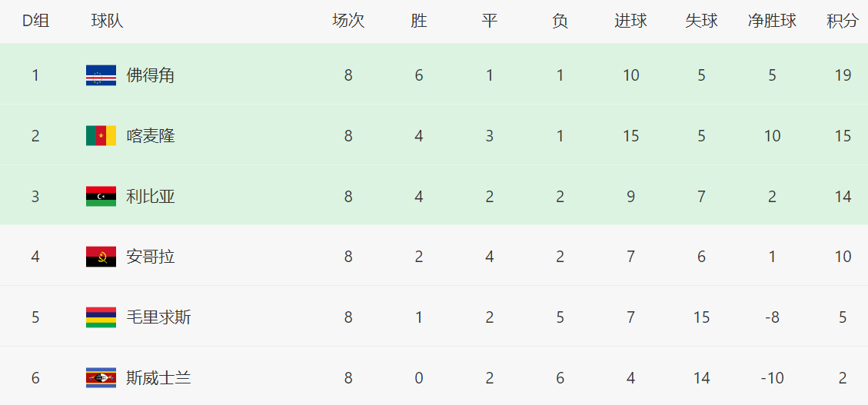868x405 pixels.
Task: Select the 利比亚 team name
Action: tap(151, 196)
